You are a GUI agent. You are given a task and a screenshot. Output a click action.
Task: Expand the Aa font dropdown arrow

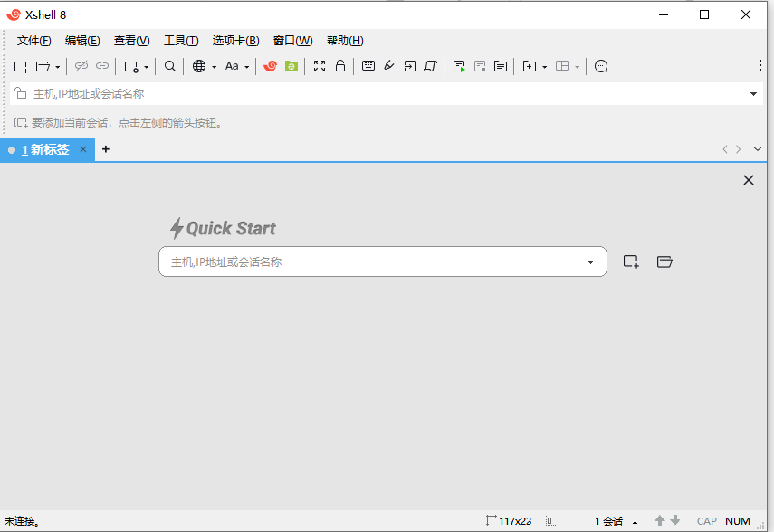coord(247,67)
